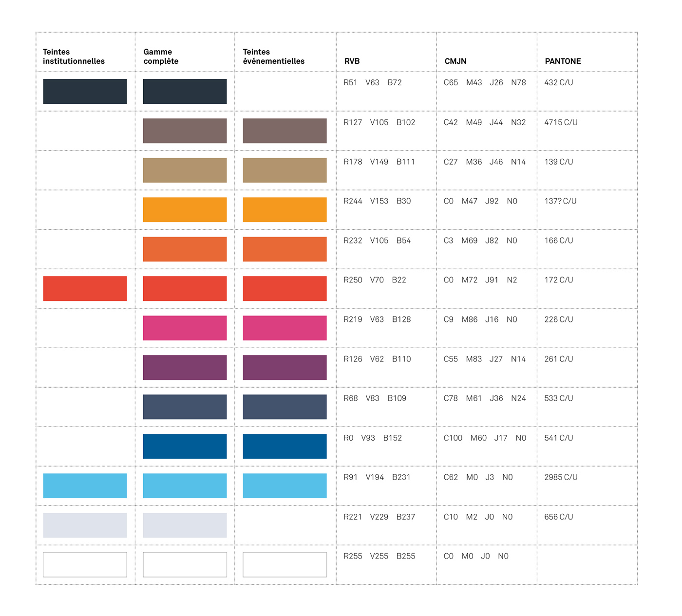Select the red institutional color swatch
Viewport: 682px width, 616px height.
pos(85,288)
